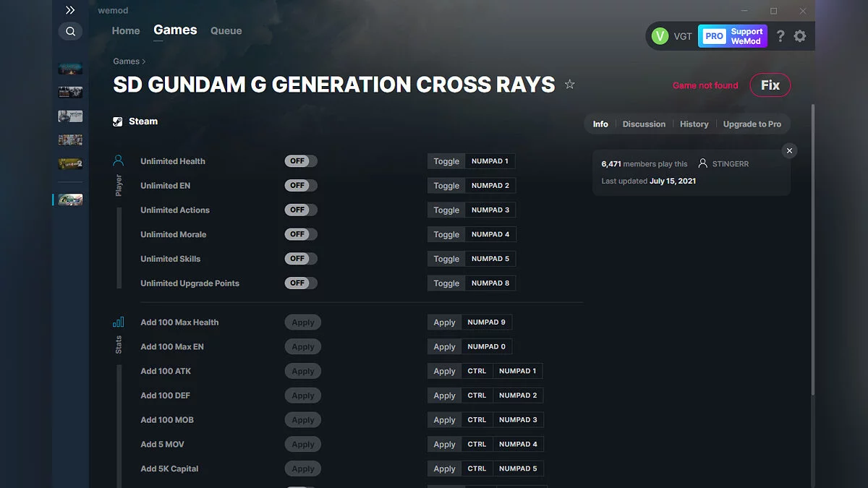Select the active Gundam game thumbnail in sidebar
The image size is (868, 488).
(70, 199)
